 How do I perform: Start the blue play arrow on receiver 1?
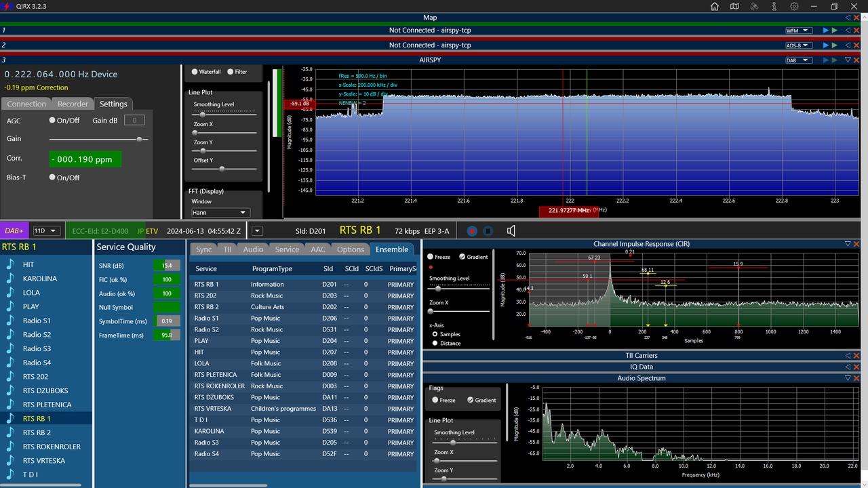tap(826, 30)
